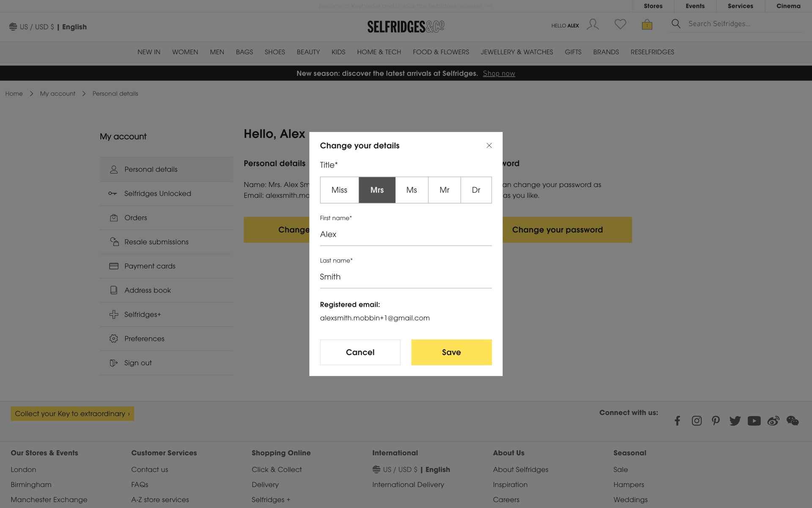812x508 pixels.
Task: Click the Selfridges & Co logo
Action: (x=406, y=27)
